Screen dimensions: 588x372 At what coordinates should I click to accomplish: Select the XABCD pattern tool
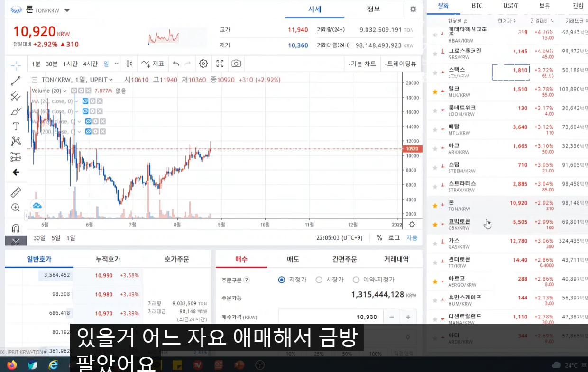point(16,141)
